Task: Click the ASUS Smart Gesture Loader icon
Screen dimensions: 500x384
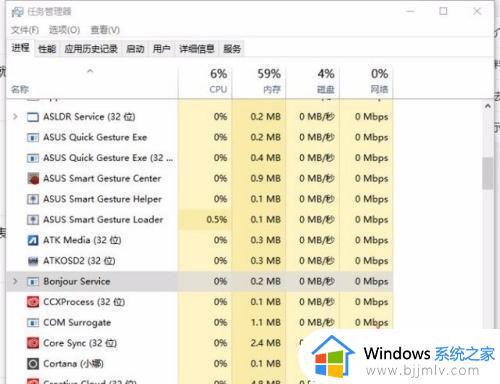Action: (33, 220)
